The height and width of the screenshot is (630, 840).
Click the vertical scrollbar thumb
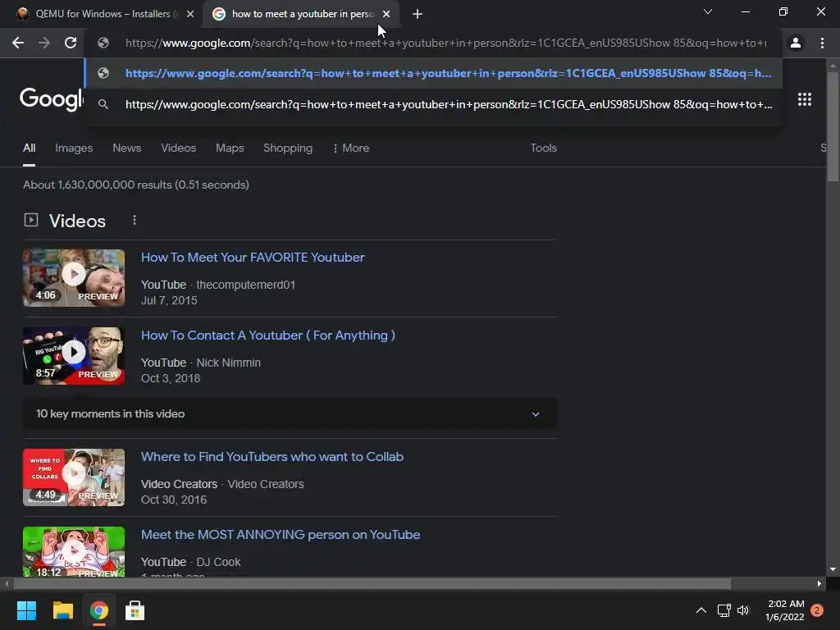coord(833,126)
